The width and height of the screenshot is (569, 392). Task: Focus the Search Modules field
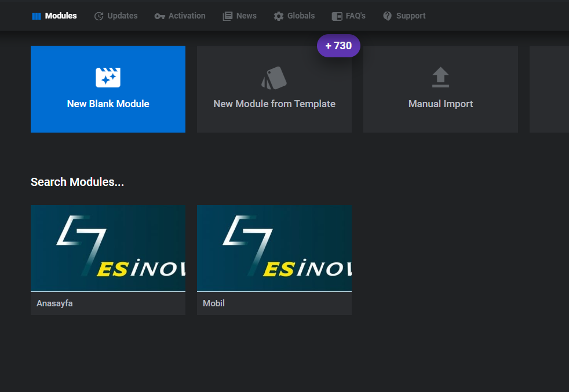(x=77, y=182)
